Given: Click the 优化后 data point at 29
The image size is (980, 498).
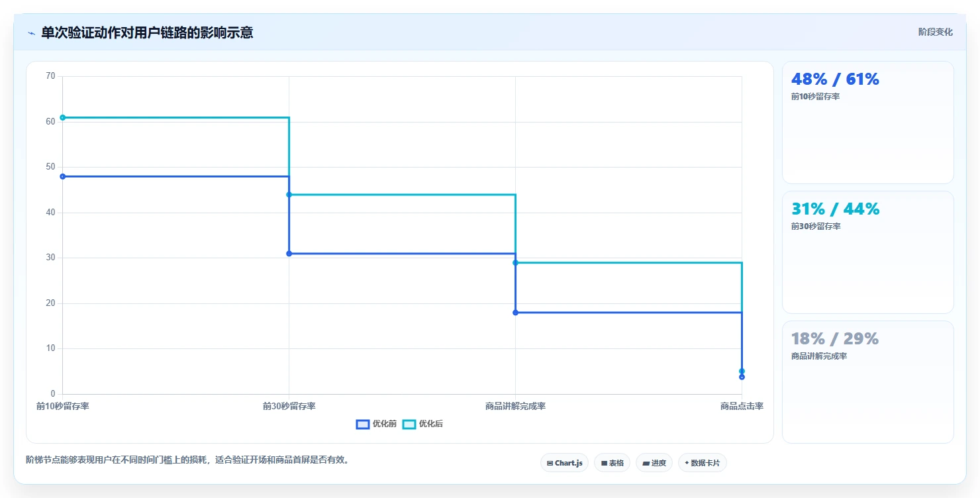Looking at the screenshot, I should [516, 263].
